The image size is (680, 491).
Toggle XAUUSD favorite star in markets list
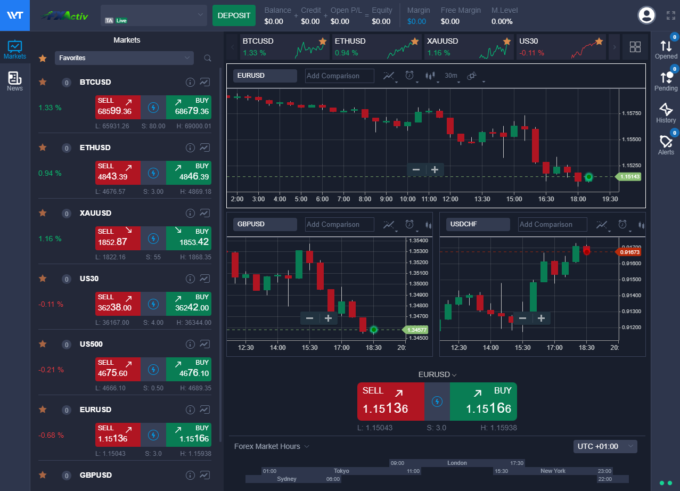(x=42, y=213)
